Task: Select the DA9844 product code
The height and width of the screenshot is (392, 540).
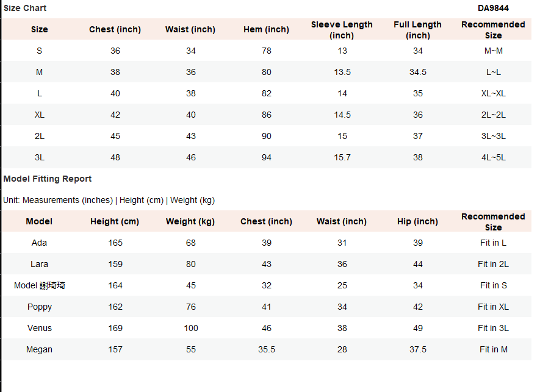Action: click(493, 8)
